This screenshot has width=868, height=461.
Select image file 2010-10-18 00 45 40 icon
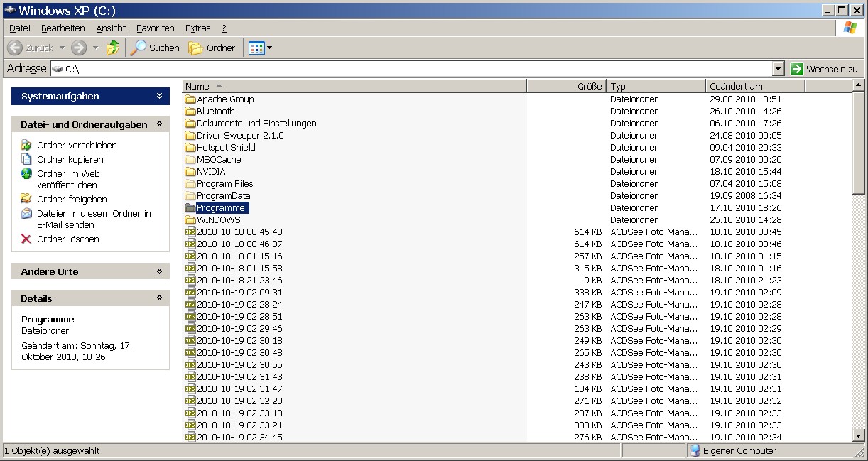point(190,232)
